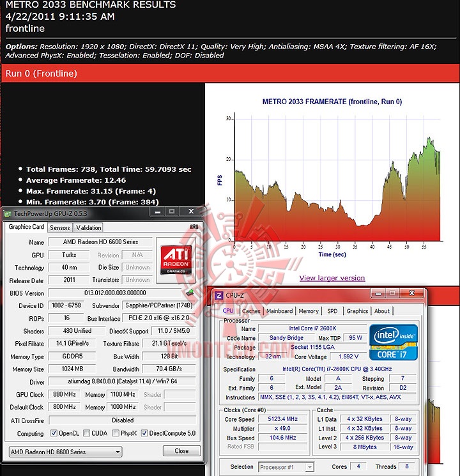Click the GPU name field AMD Radeon HD 6600 Series
460x476 pixels.
pos(100,242)
